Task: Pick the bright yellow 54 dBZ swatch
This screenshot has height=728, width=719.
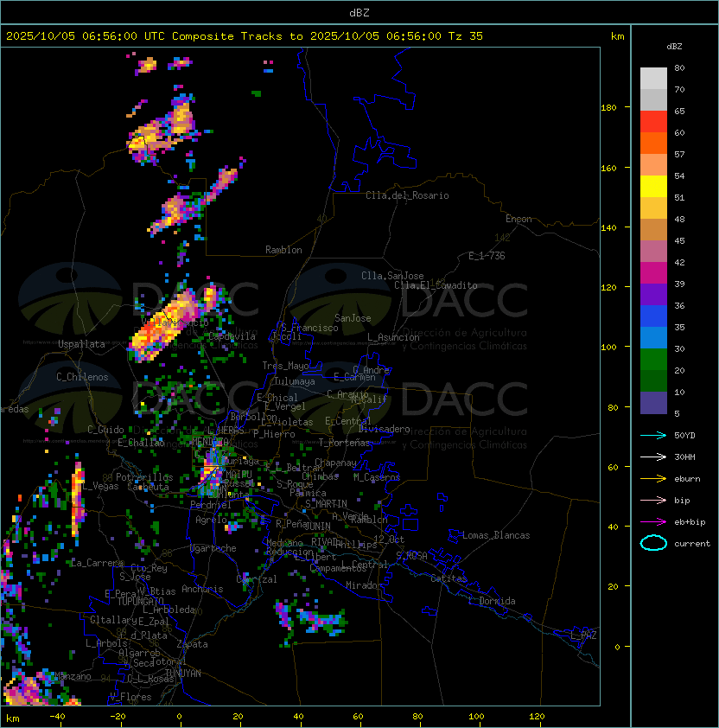Action: 653,187
